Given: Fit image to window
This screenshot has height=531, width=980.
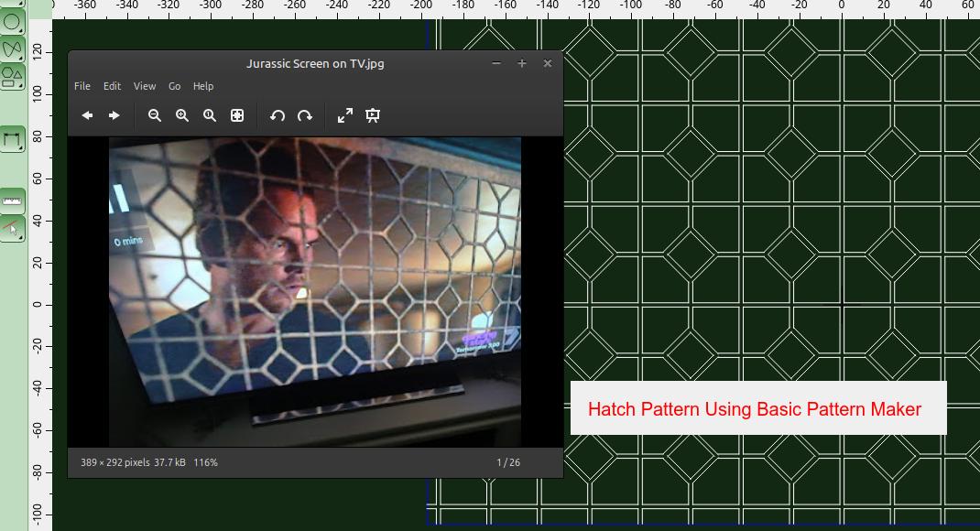Looking at the screenshot, I should [x=237, y=115].
